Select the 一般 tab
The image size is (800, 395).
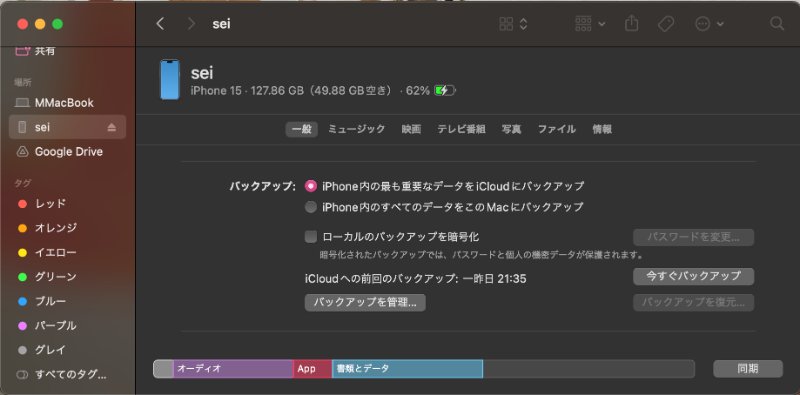point(302,129)
